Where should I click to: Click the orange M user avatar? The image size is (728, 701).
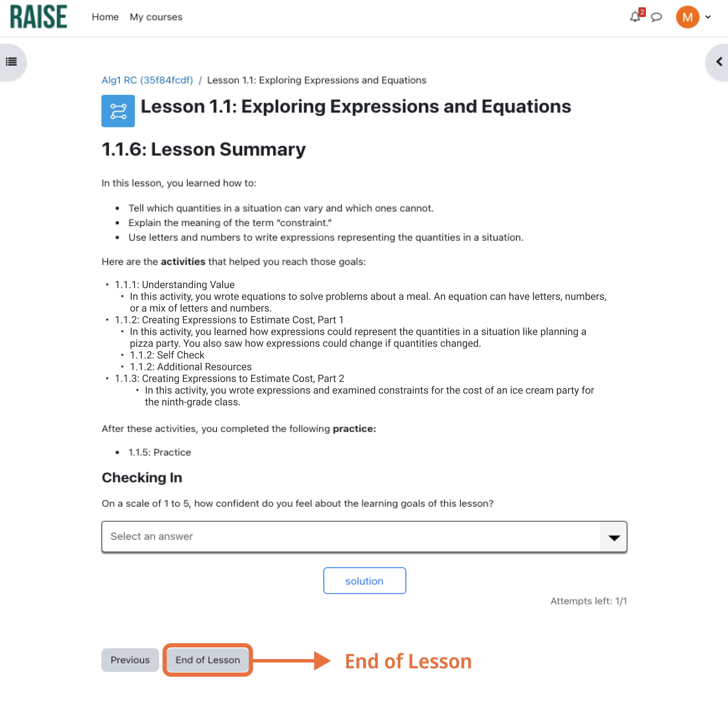point(687,17)
